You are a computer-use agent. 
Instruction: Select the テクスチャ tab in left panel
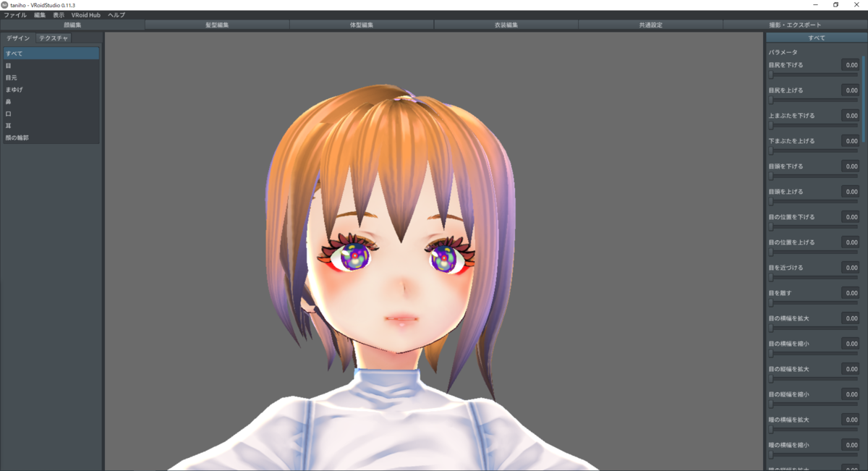pos(54,38)
